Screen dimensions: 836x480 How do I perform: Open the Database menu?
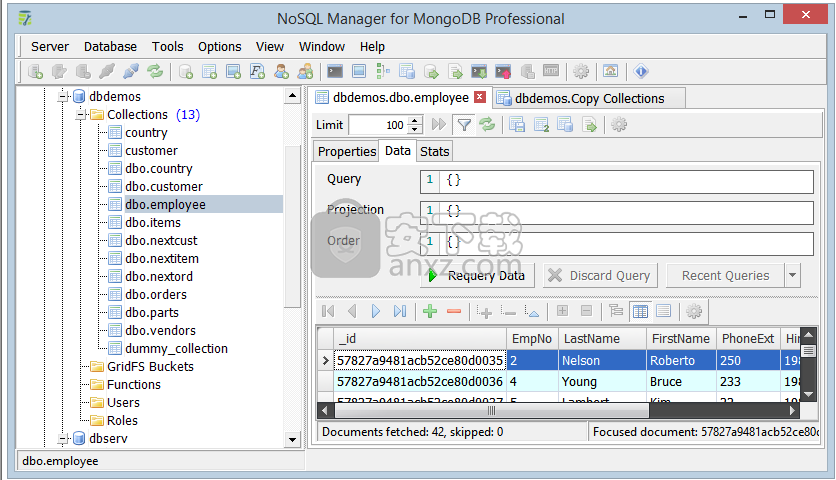click(x=110, y=47)
